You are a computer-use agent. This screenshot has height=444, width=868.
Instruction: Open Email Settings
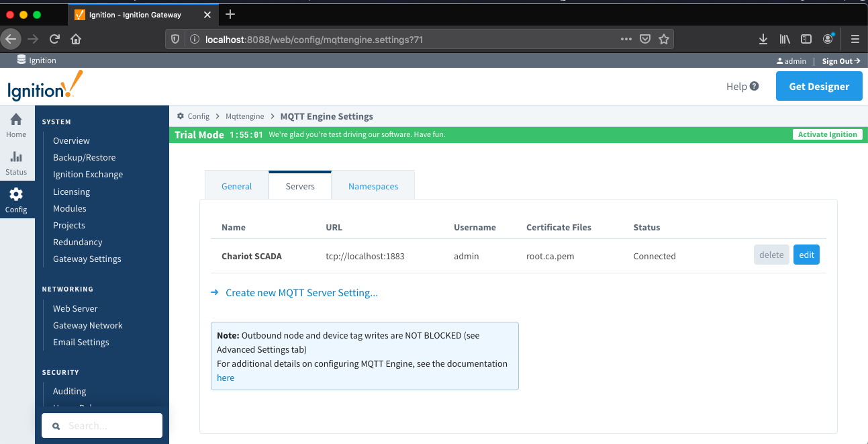point(81,342)
